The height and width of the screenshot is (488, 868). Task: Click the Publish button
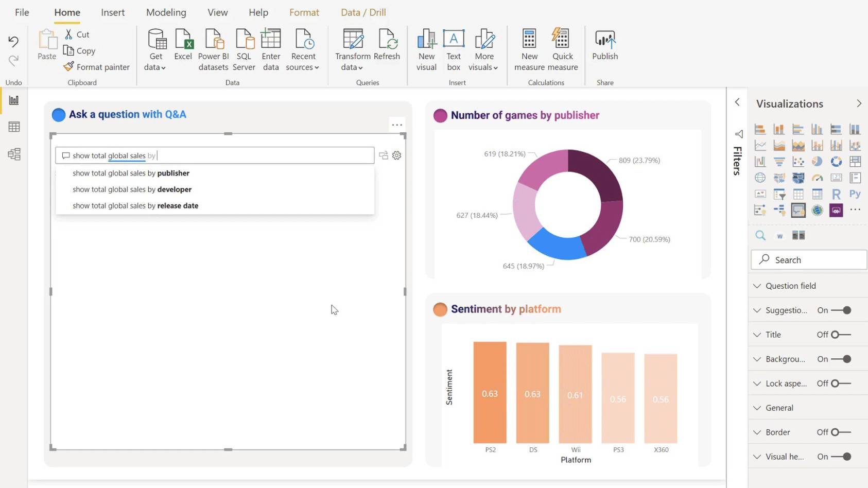coord(604,49)
